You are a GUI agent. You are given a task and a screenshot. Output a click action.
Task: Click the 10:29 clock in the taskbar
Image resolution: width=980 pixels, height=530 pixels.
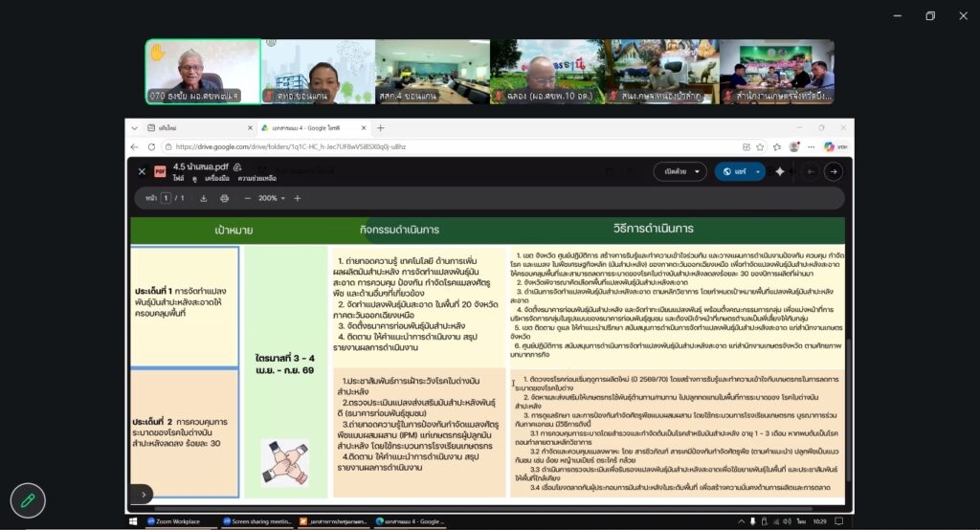(819, 521)
